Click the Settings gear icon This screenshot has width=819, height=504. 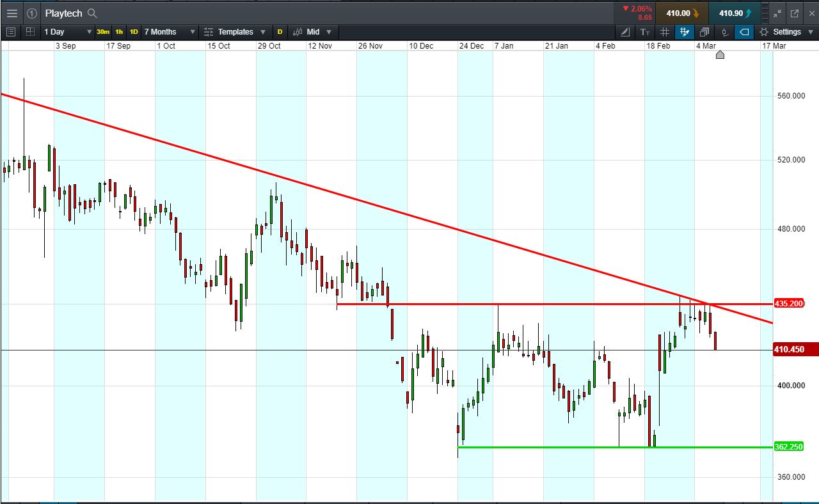tap(764, 31)
